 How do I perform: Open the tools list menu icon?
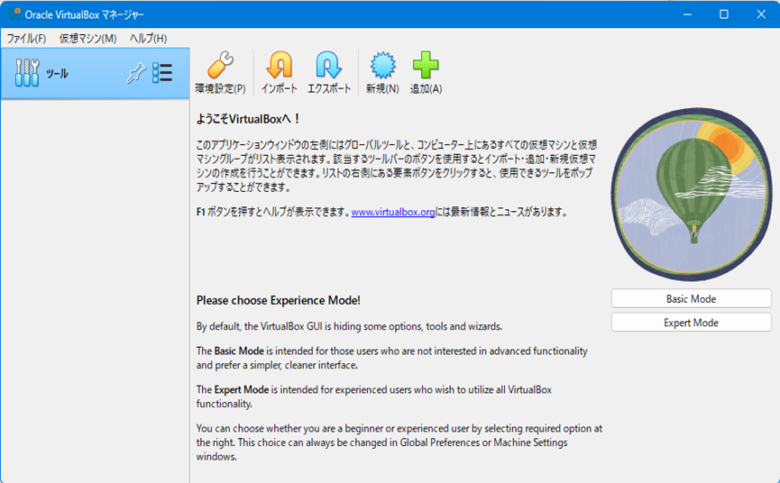coord(162,73)
